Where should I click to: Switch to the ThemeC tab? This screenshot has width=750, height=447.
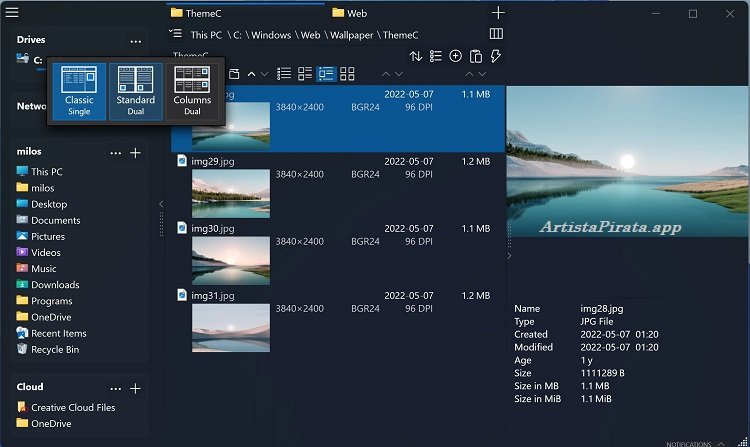203,13
